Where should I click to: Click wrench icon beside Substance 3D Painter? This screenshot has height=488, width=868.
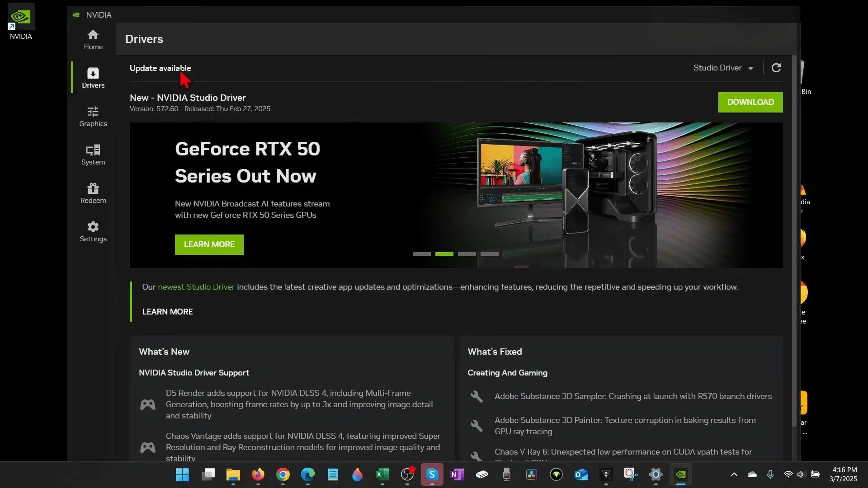[476, 426]
